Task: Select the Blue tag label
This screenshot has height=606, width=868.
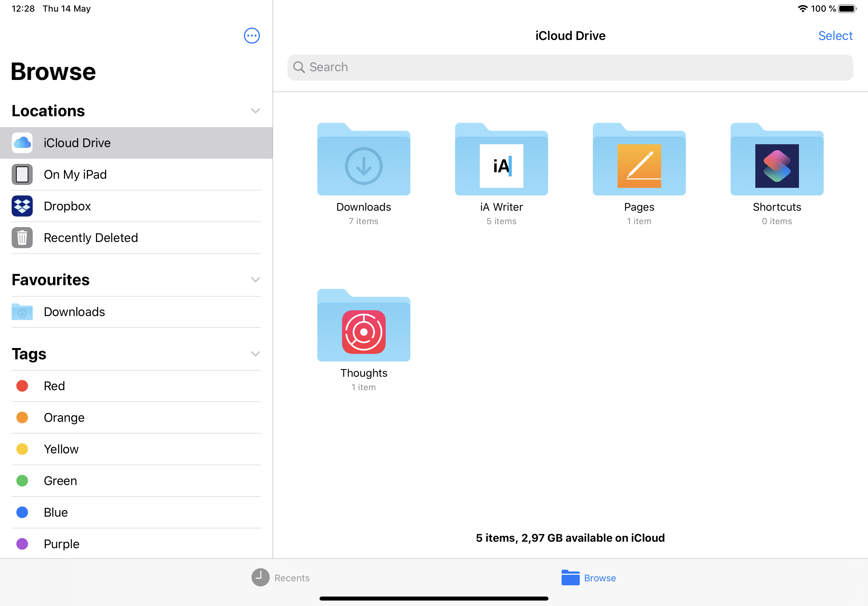Action: pos(56,512)
